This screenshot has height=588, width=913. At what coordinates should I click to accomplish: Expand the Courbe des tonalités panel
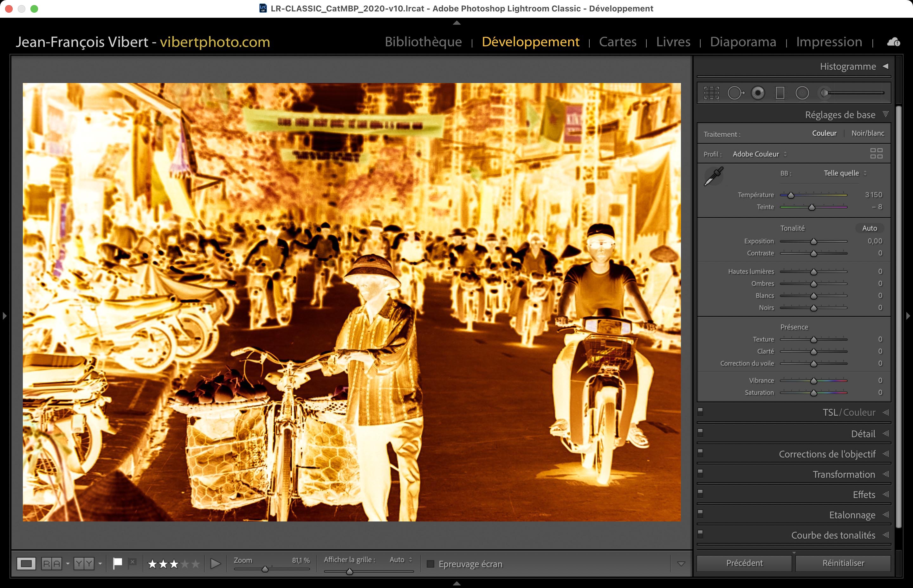(833, 535)
